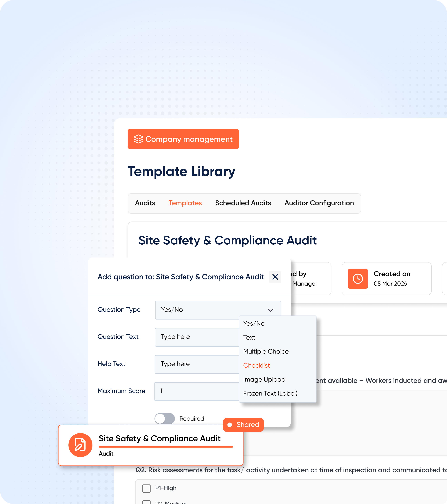This screenshot has width=447, height=504.
Task: Go to the Scheduled Audits tab
Action: pos(243,203)
